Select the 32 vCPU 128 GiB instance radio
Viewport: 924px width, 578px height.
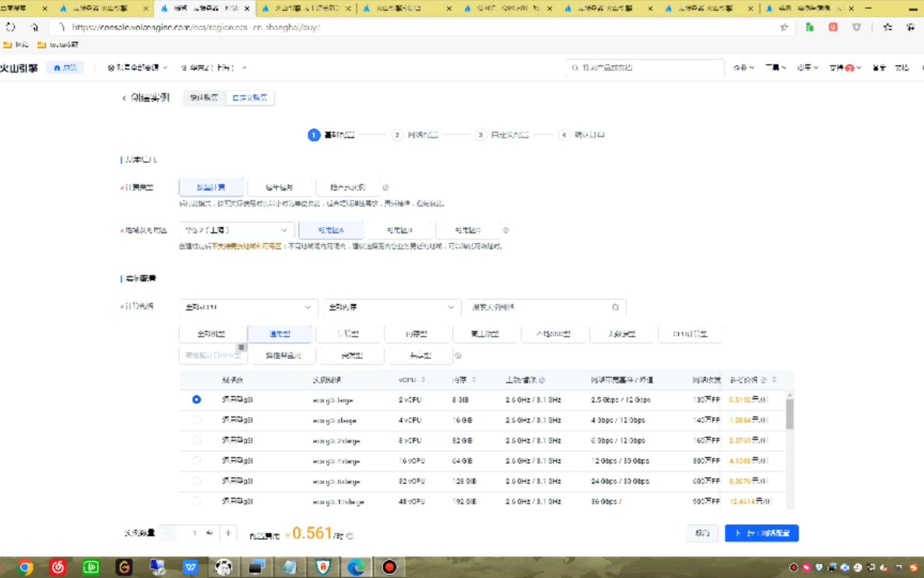(196, 481)
